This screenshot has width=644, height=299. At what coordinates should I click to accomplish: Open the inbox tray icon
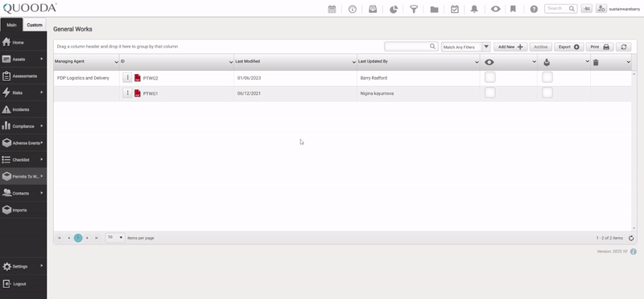(x=373, y=9)
